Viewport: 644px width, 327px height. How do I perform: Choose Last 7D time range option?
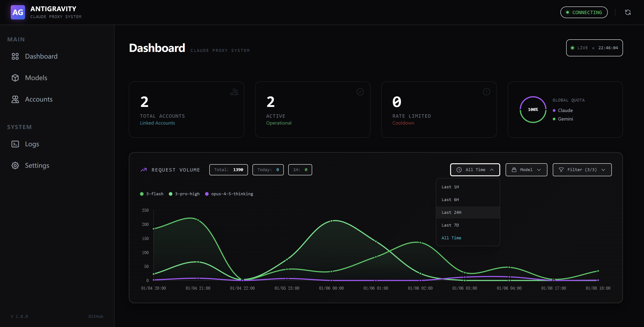(x=450, y=225)
